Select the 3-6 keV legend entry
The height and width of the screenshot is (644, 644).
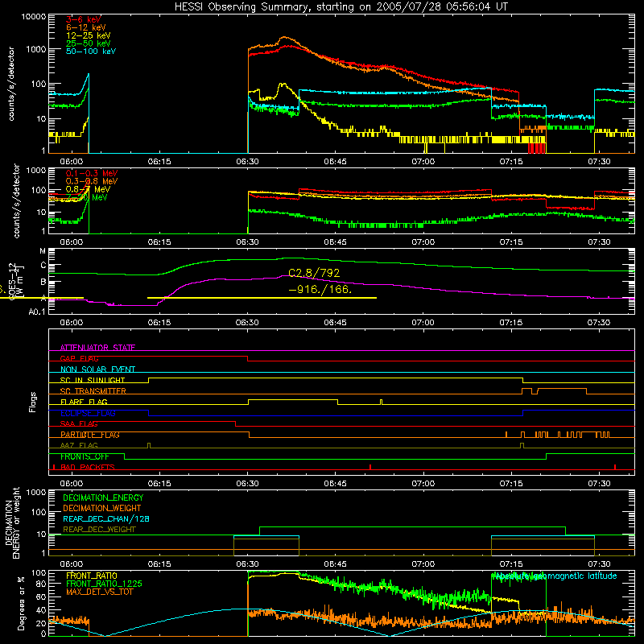point(84,19)
